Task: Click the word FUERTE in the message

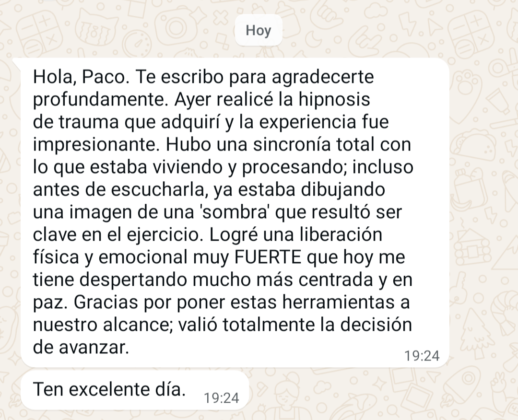Action: pos(268,257)
